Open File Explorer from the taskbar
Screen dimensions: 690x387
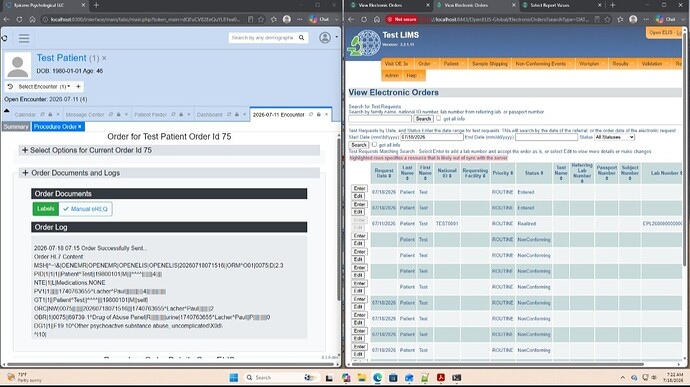coord(362,377)
